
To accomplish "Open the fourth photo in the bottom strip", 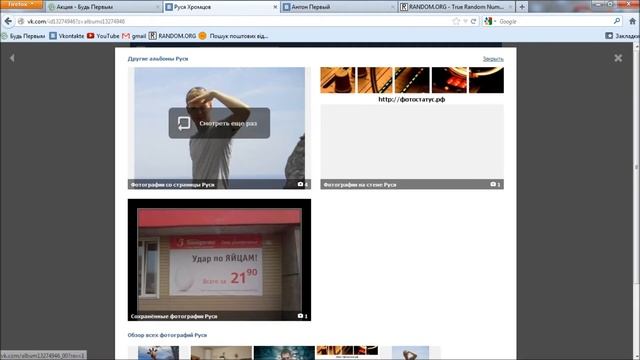I will pos(347,353).
